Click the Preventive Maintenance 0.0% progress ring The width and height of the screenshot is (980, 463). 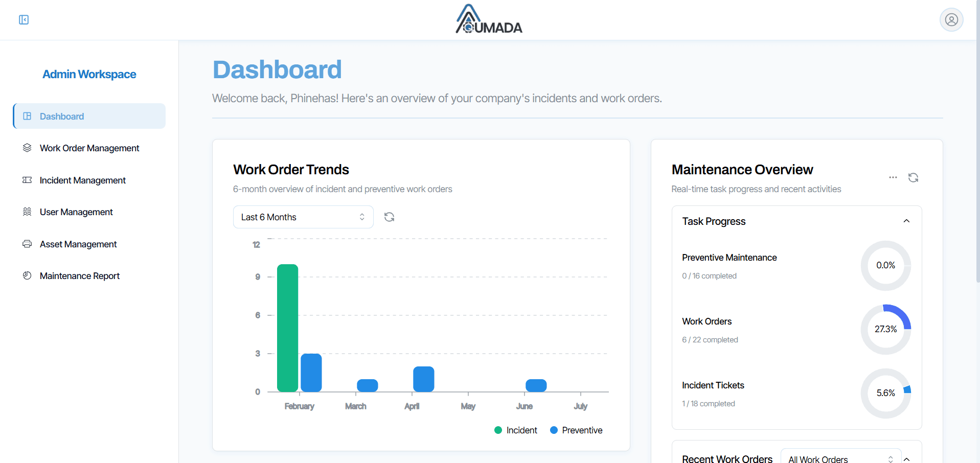coord(885,265)
